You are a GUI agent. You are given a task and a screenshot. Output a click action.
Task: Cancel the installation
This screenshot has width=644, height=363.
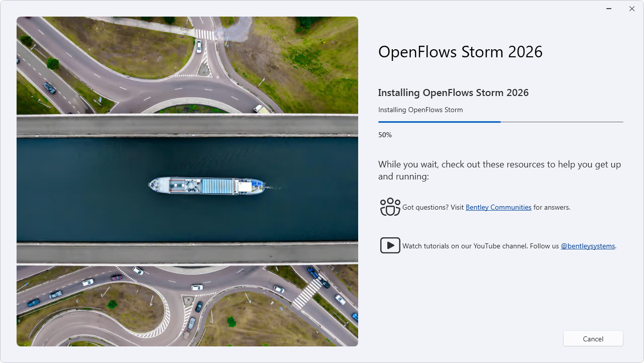(593, 338)
